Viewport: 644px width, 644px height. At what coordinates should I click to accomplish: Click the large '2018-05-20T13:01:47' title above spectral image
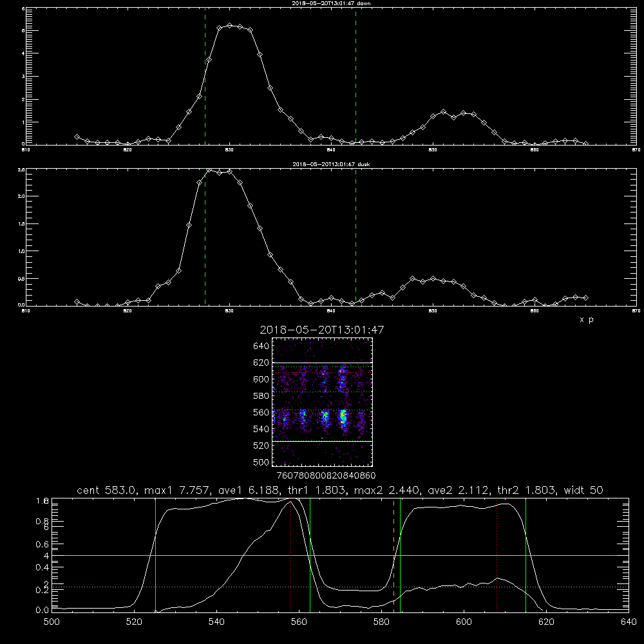[x=322, y=330]
